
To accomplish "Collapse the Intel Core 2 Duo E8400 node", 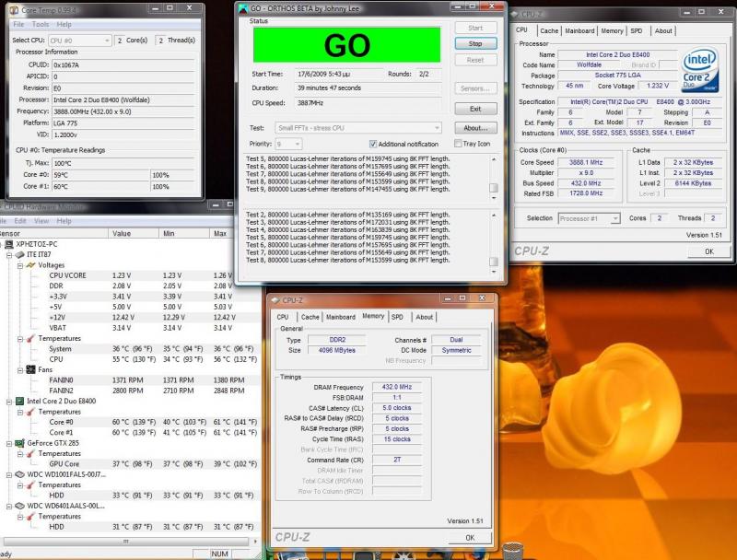I will coord(9,402).
